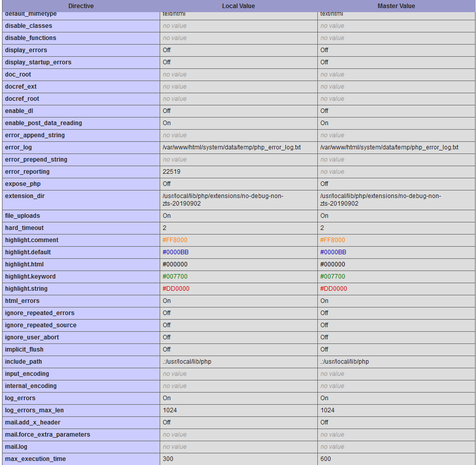Click the highlight.html directive label
This screenshot has height=465, width=476.
tap(24, 264)
